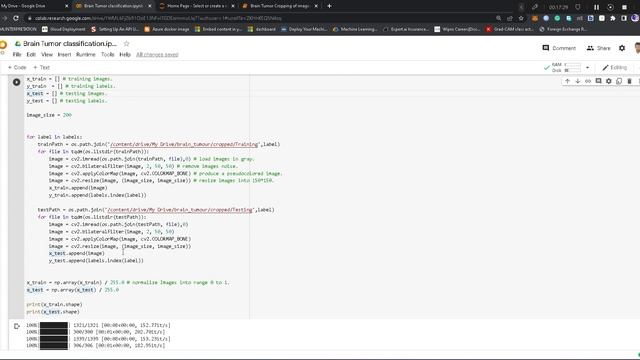Open the Editing mode dropdown
The image size is (640, 360).
coord(615,67)
